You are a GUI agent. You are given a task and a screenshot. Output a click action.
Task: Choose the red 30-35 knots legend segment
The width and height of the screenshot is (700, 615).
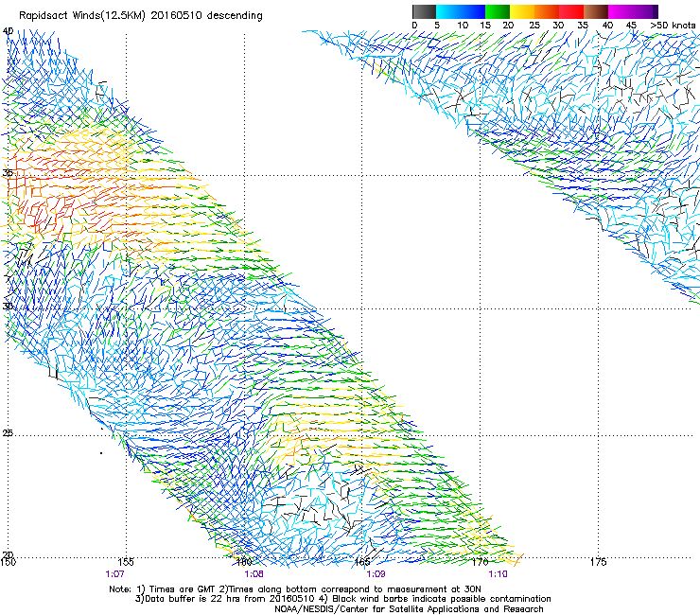point(571,11)
